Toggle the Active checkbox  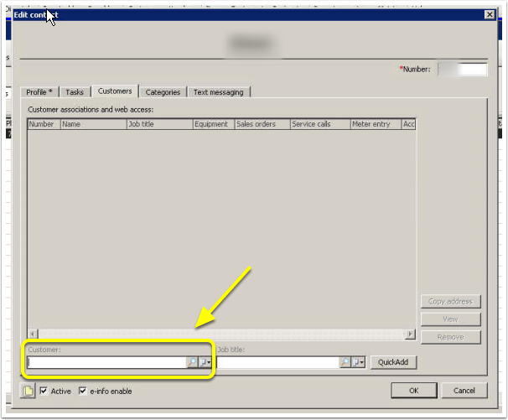point(44,391)
